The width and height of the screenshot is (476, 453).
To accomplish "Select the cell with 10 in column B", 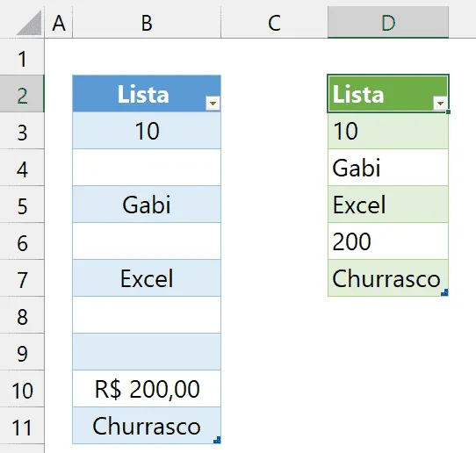I will click(147, 131).
